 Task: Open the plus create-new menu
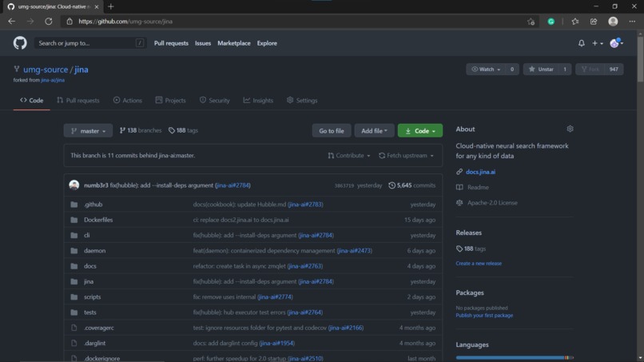point(597,42)
